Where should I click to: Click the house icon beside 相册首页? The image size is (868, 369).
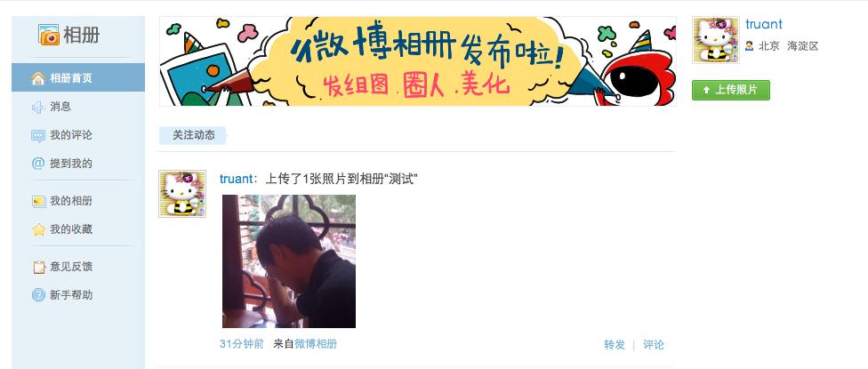(x=38, y=78)
